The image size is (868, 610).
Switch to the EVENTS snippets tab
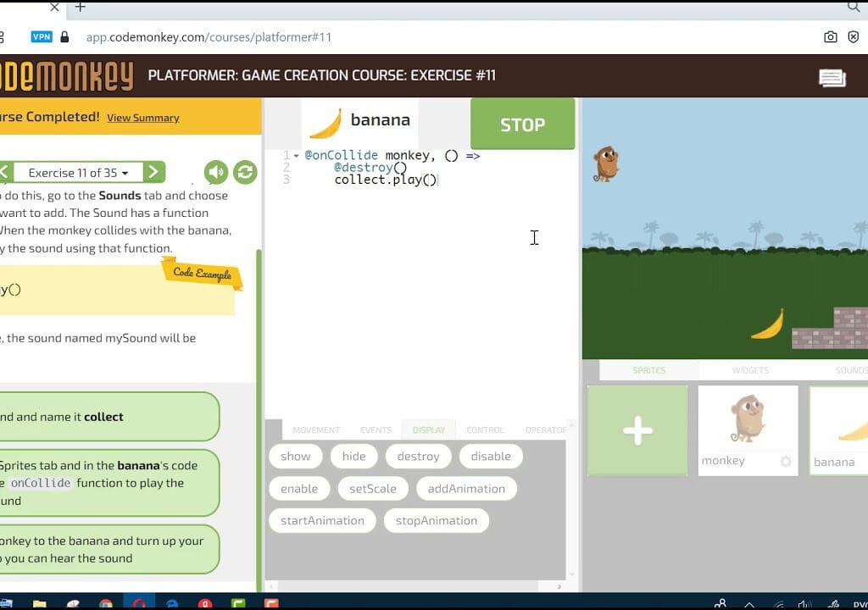point(376,430)
